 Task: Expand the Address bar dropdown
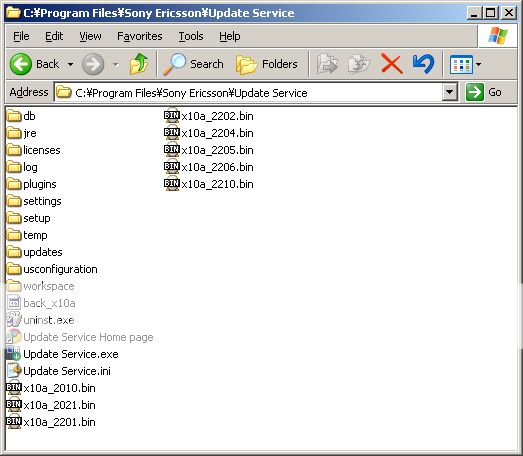coord(449,92)
